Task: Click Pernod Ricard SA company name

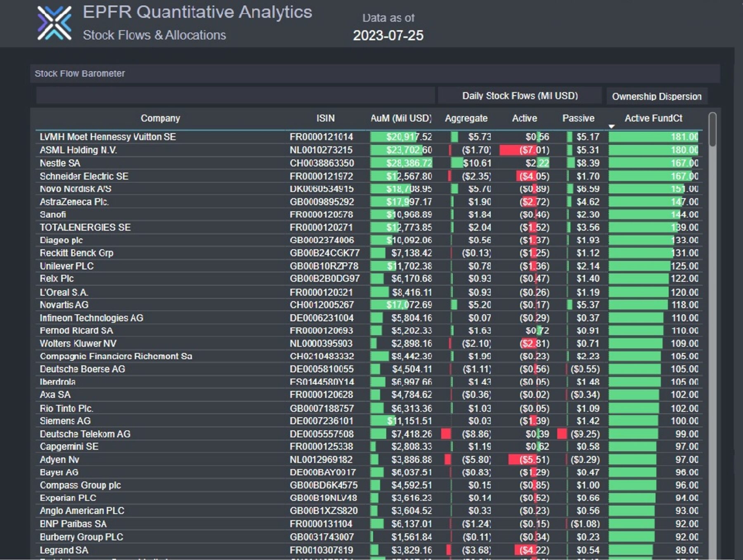Action: 76,331
